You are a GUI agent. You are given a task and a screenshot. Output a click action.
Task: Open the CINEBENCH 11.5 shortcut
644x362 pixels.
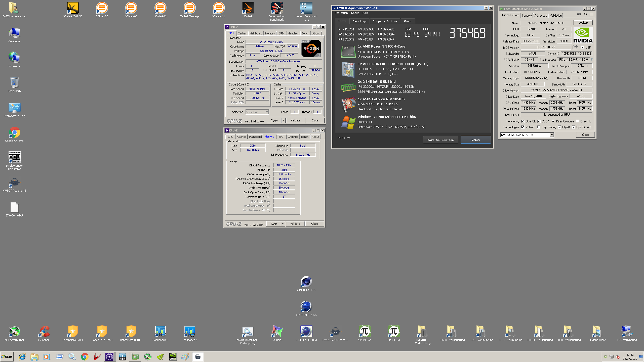(306, 309)
